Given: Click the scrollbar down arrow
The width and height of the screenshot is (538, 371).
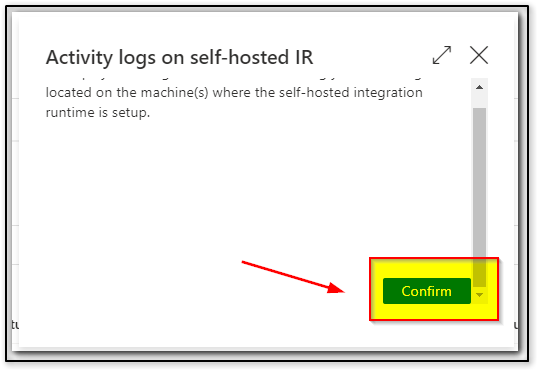Looking at the screenshot, I should pyautogui.click(x=479, y=295).
